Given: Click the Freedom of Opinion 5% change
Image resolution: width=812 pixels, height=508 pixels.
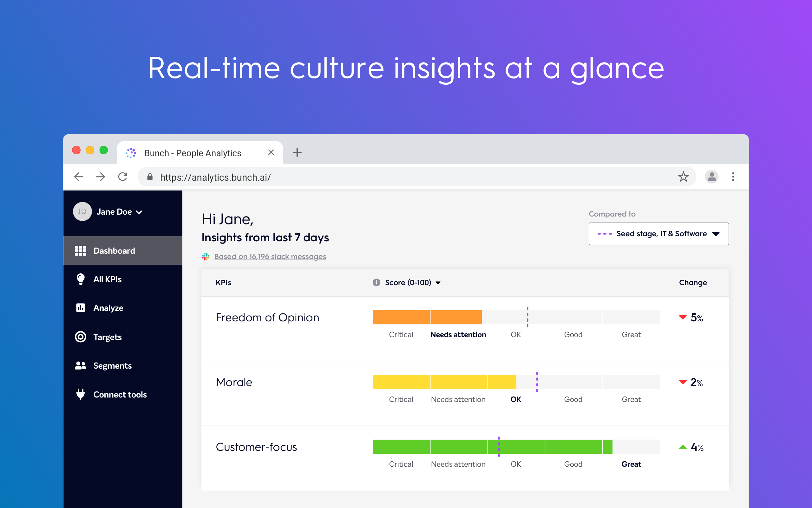Looking at the screenshot, I should pyautogui.click(x=691, y=317).
